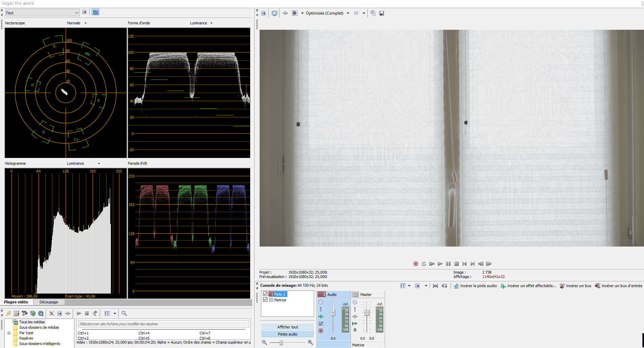Uncheck the Matrice checkbox
644x348 pixels.
(265, 300)
